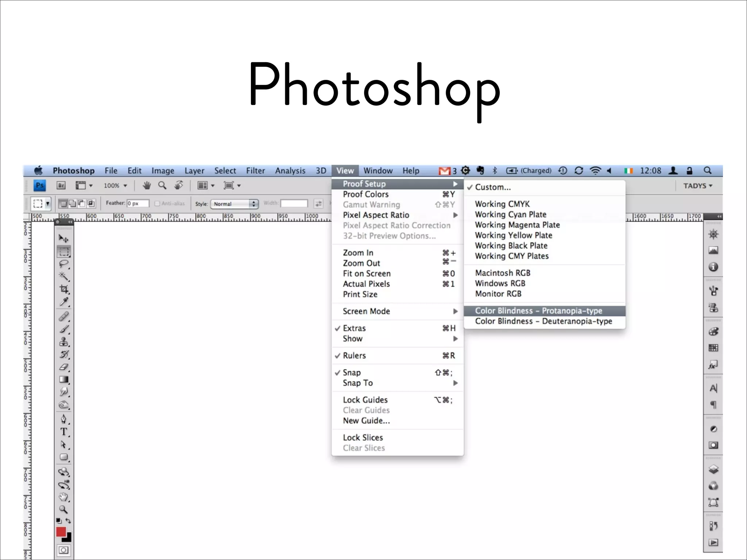747x560 pixels.
Task: Switch foreground and background colors
Action: point(68,521)
